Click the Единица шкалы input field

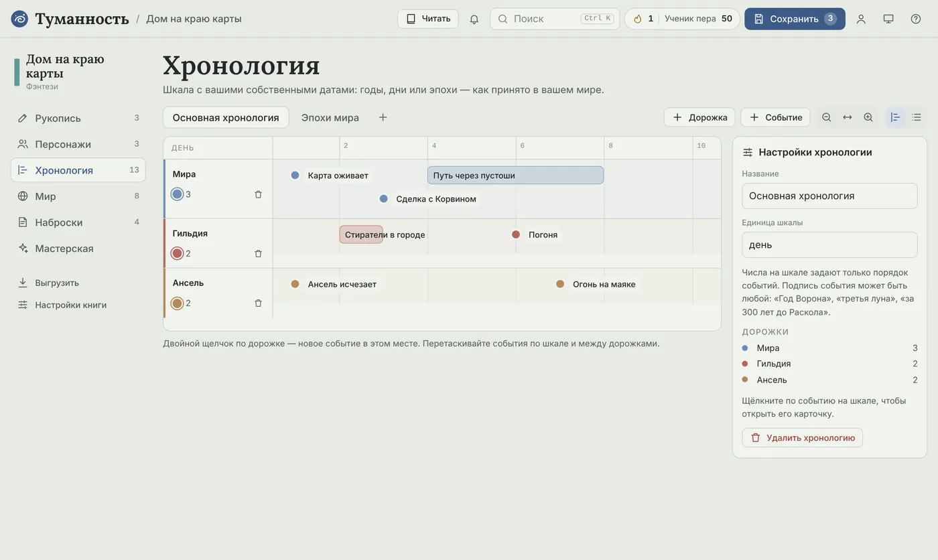coord(829,244)
